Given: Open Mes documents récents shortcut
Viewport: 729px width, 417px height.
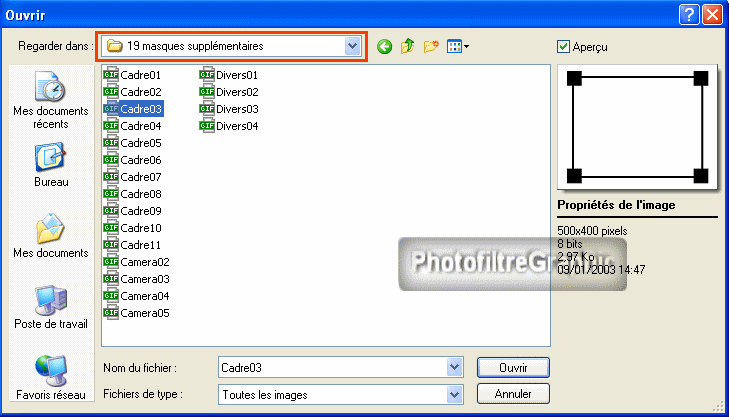Looking at the screenshot, I should [x=50, y=101].
